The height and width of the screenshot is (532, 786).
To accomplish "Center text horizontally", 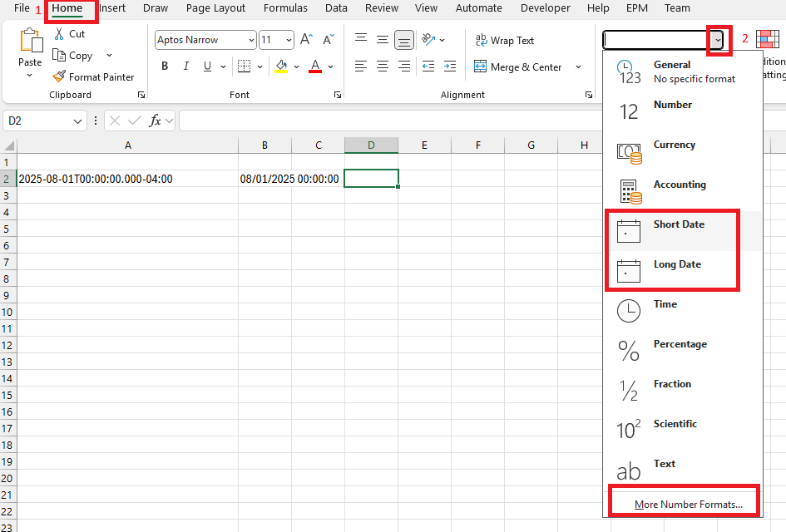I will click(x=383, y=66).
